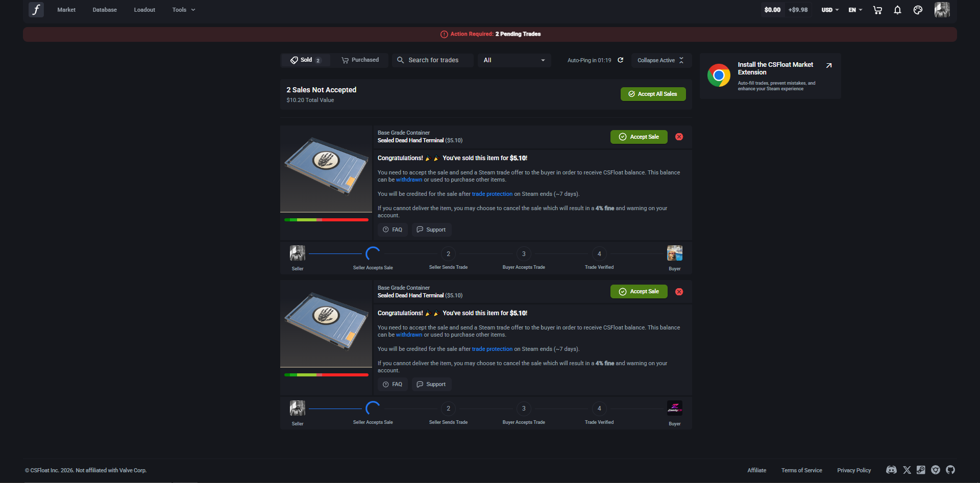Click the CSFloat logo icon
This screenshot has height=483, width=980.
tap(36, 10)
